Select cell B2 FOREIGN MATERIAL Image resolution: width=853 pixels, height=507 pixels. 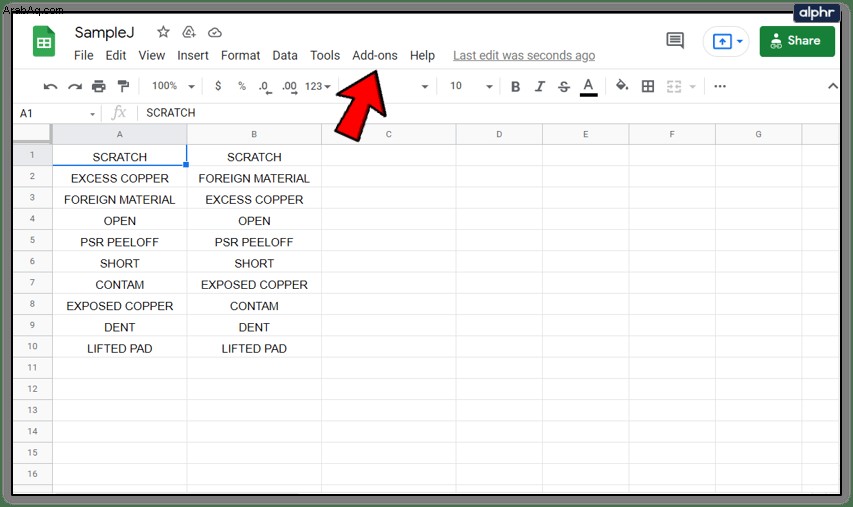coord(254,178)
